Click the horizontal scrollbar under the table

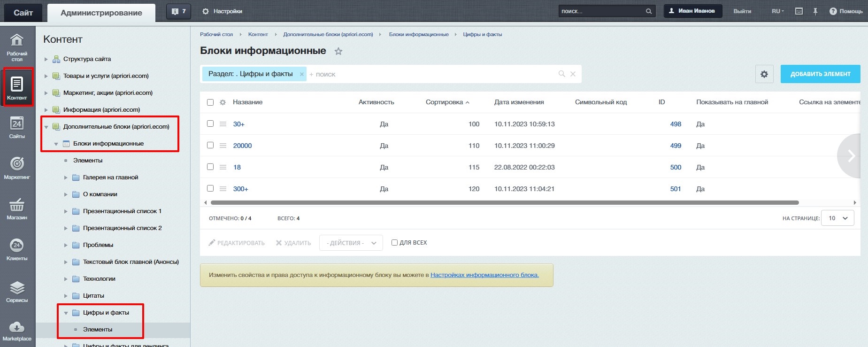[x=505, y=203]
